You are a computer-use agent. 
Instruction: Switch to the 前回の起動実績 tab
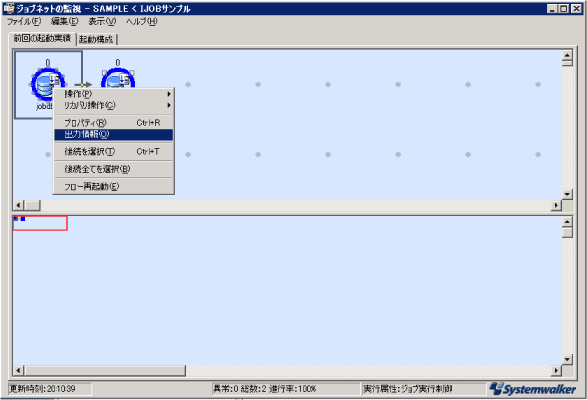pos(42,38)
